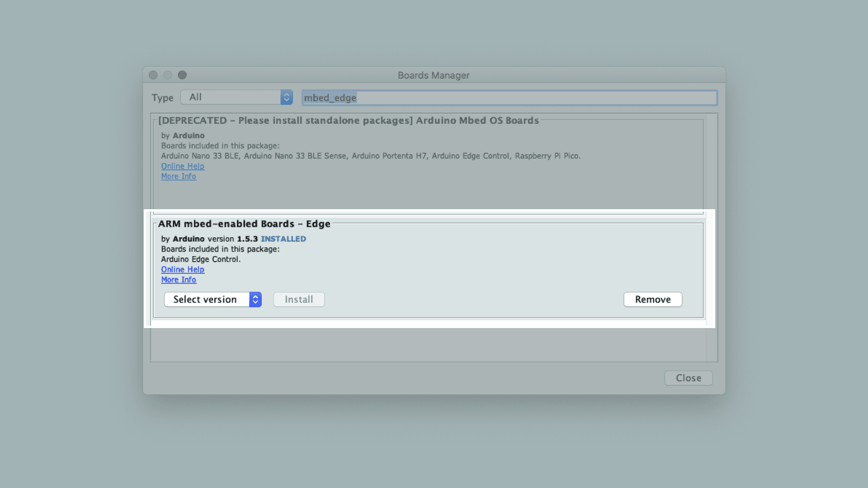The height and width of the screenshot is (488, 868).
Task: Open the Type filter showing All
Action: point(231,97)
